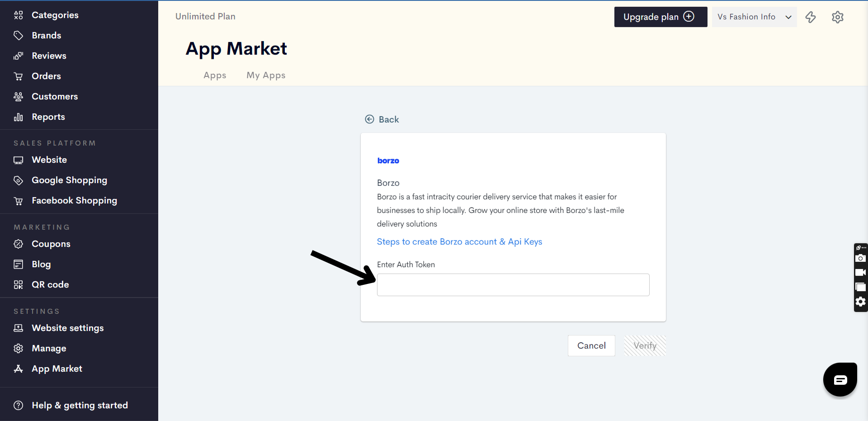Click the Verify button
This screenshot has height=421, width=868.
(x=645, y=345)
